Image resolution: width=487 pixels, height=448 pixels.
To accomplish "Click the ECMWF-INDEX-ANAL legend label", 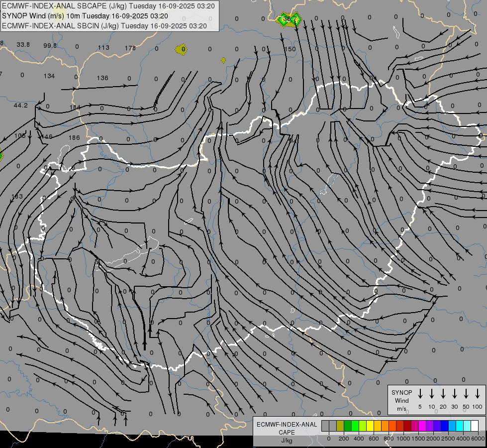I will pos(287,425).
